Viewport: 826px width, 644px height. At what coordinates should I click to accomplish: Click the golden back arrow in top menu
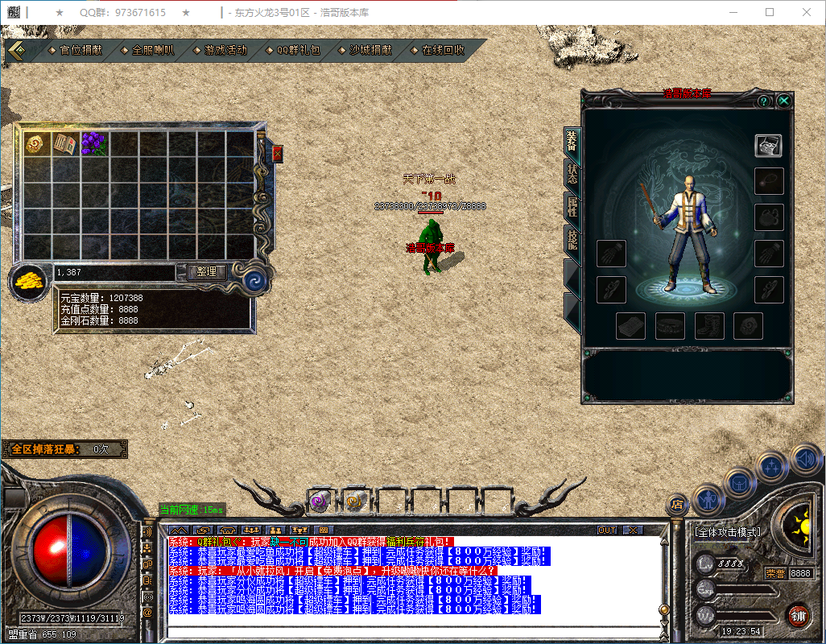[17, 51]
